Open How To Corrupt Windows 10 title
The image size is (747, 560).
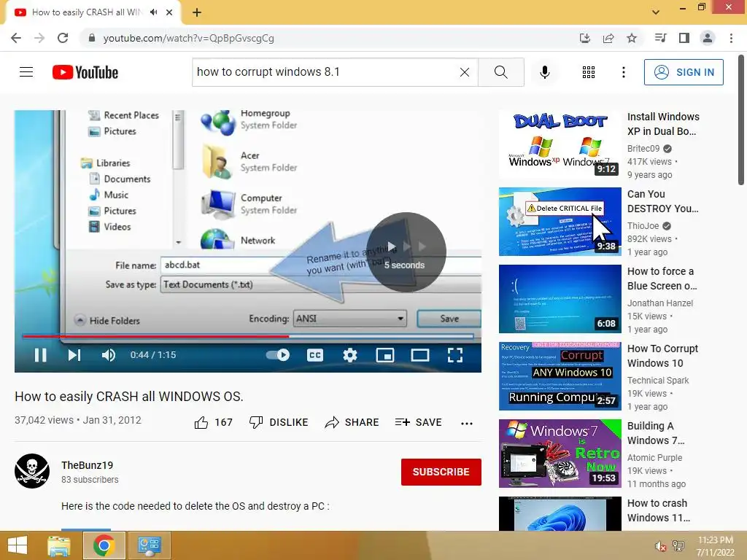tap(662, 356)
